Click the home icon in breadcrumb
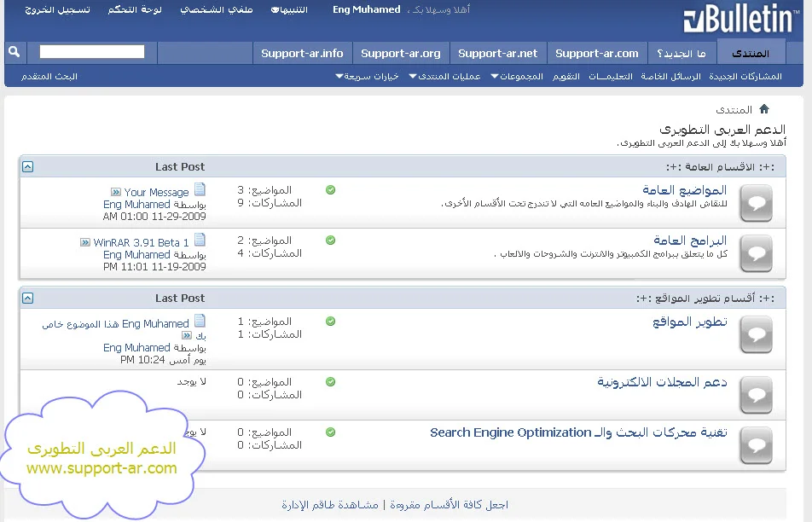Screen dimensions: 812x522 (x=764, y=109)
